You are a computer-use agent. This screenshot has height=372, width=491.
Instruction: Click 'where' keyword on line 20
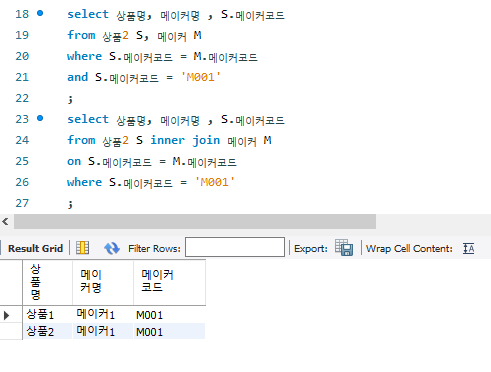click(x=84, y=56)
